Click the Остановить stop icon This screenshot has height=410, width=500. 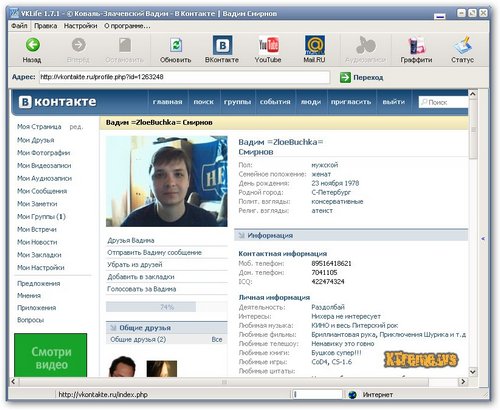(125, 45)
